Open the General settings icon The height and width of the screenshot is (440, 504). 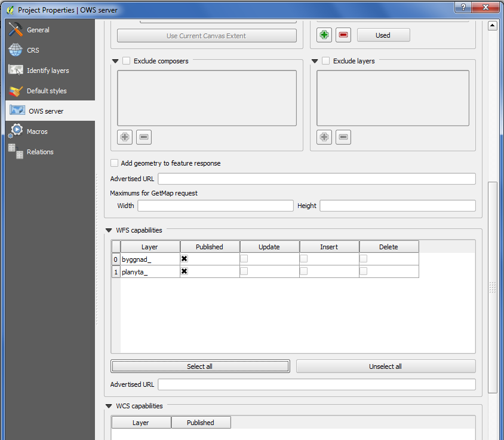coord(16,29)
